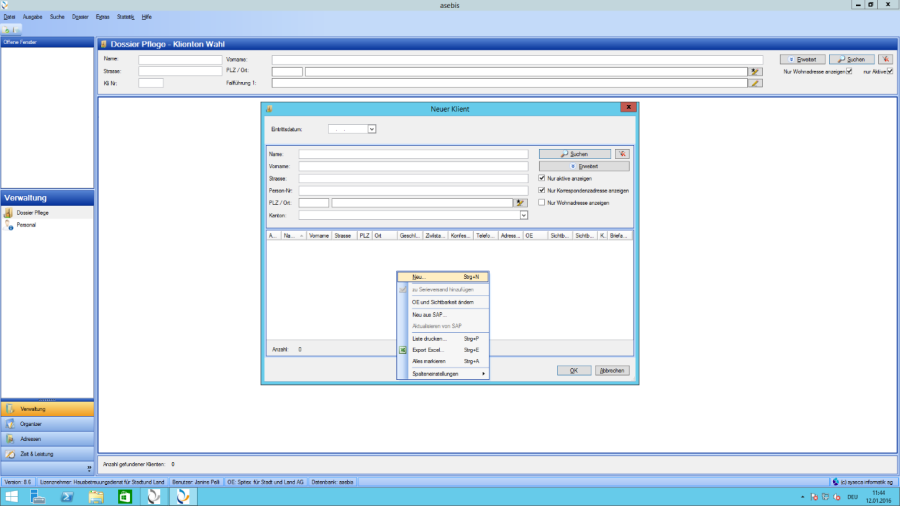900x506 pixels.
Task: Expand the Kanton dropdown list
Action: [x=523, y=214]
